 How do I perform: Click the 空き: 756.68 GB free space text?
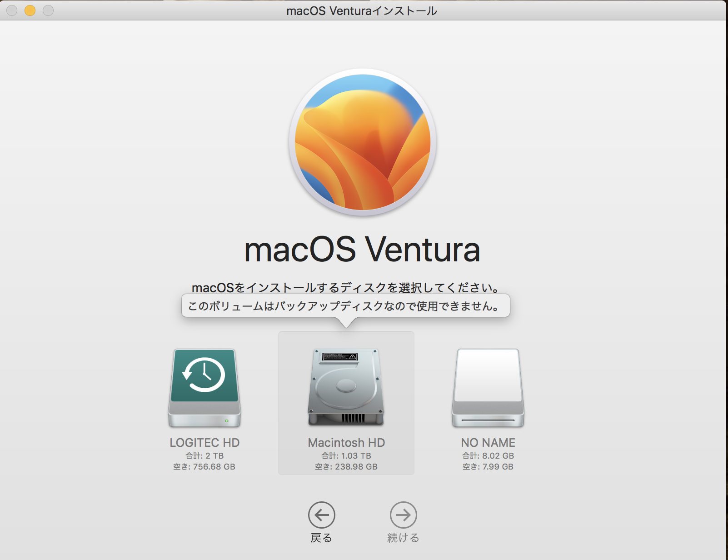204,467
